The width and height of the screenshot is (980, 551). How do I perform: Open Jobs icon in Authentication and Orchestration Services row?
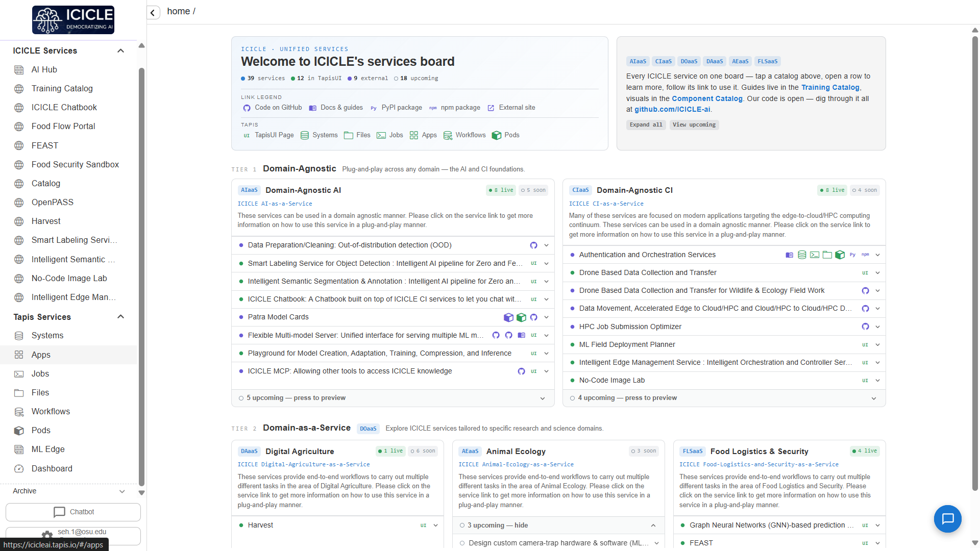pos(815,255)
